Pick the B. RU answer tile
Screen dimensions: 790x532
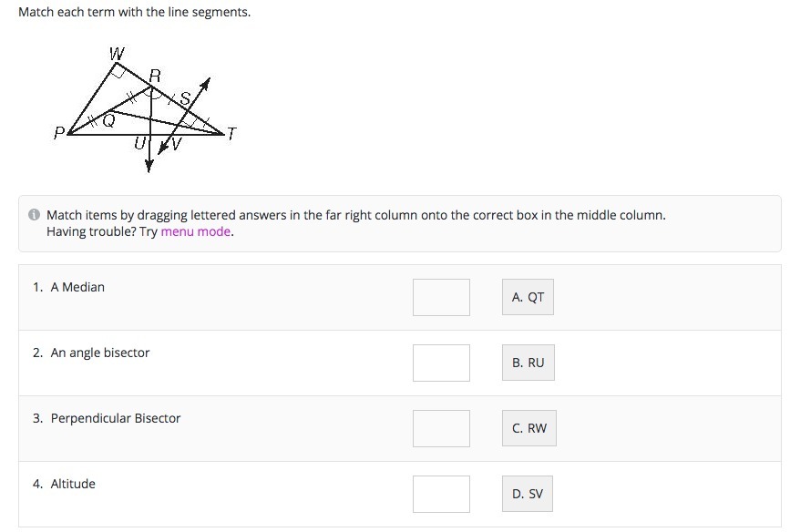click(x=528, y=363)
